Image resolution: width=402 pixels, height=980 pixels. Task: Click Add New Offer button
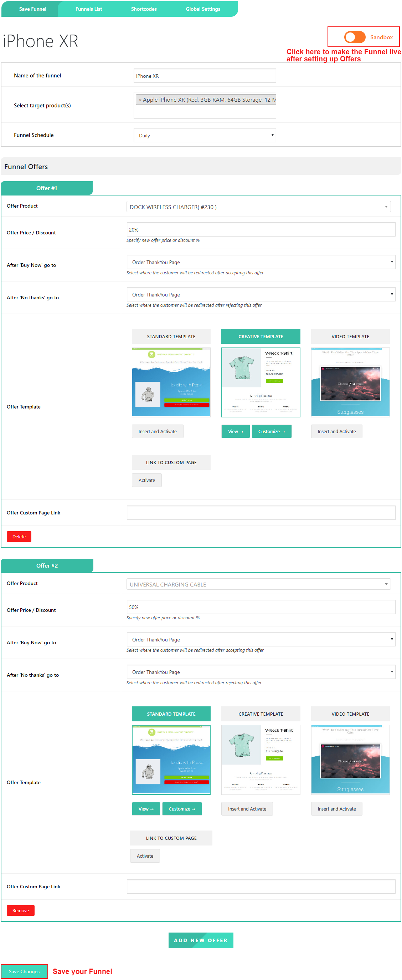[201, 940]
